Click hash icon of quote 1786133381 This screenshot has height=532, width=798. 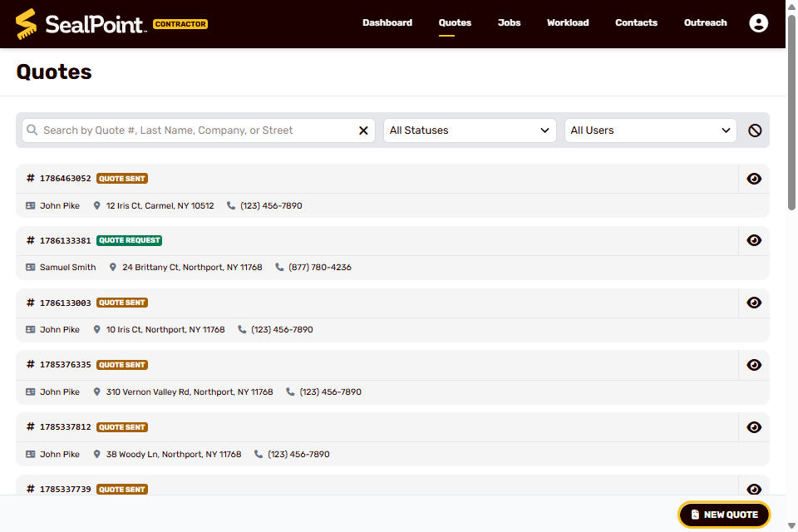(31, 240)
